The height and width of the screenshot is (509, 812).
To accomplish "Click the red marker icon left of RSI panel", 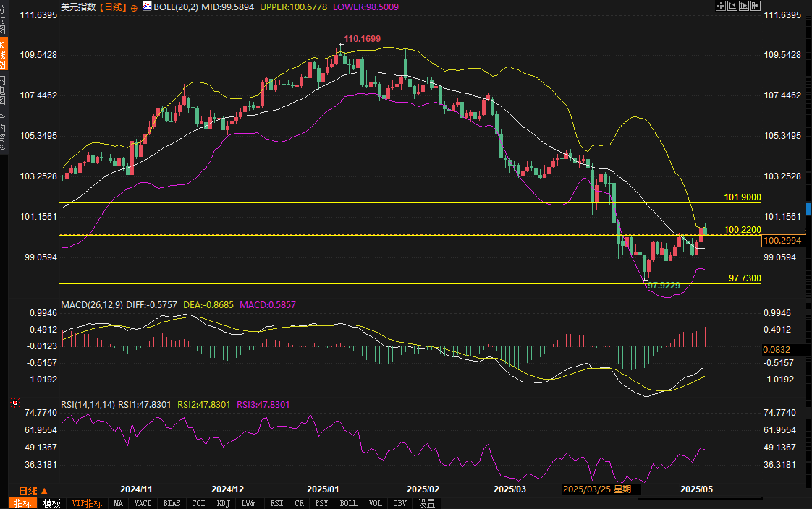I will [x=15, y=403].
